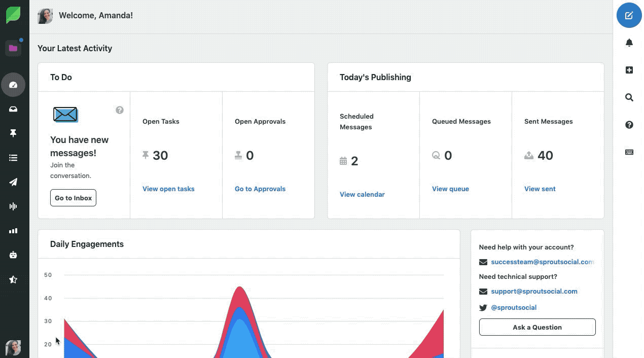Click the View calendar link
The width and height of the screenshot is (644, 358).
click(362, 194)
